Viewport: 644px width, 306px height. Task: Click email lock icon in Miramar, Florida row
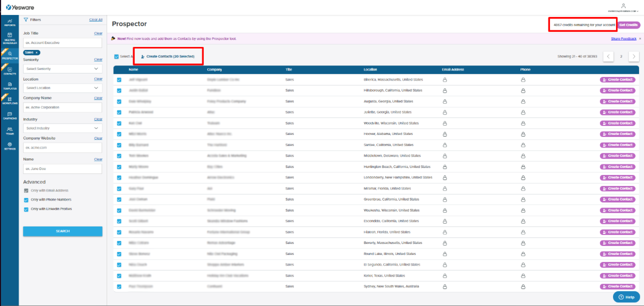coord(444,188)
